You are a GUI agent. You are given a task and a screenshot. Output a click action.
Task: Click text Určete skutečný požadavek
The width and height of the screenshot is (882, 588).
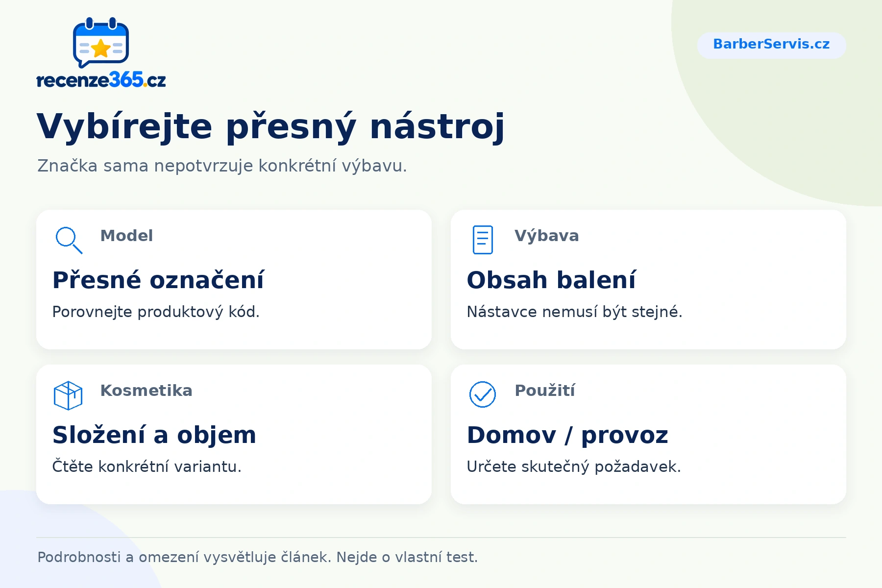point(574,466)
